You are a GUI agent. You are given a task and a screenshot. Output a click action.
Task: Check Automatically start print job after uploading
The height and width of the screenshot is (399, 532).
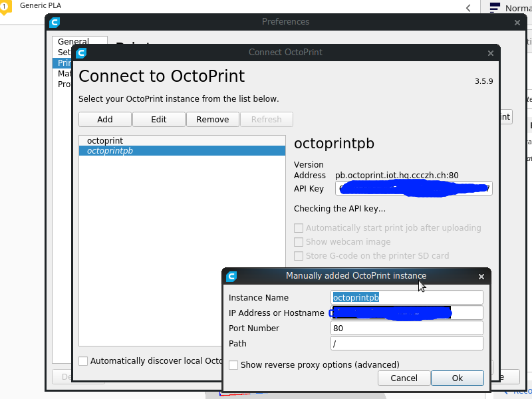[x=299, y=227]
